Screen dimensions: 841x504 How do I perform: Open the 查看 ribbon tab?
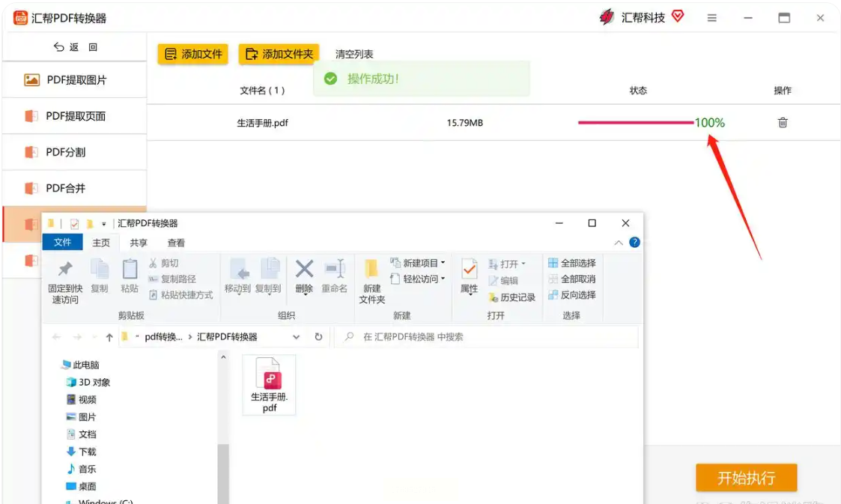[176, 243]
